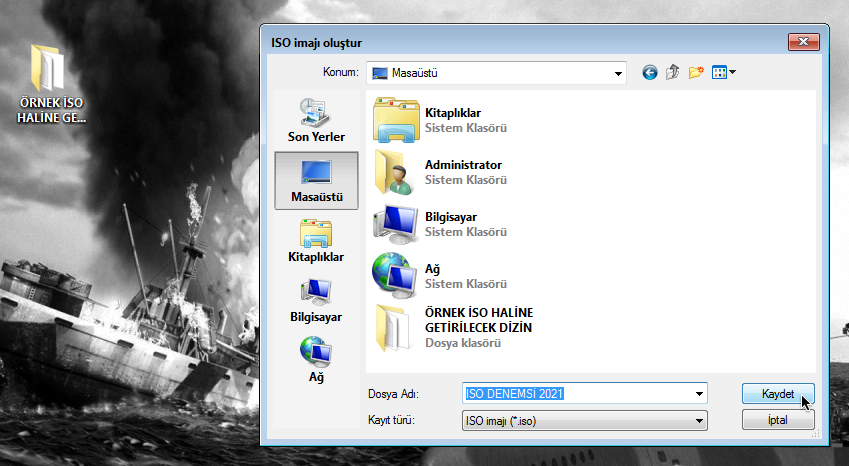Image resolution: width=849 pixels, height=466 pixels.
Task: Select the Administrator folder icon in list
Action: pyautogui.click(x=394, y=172)
